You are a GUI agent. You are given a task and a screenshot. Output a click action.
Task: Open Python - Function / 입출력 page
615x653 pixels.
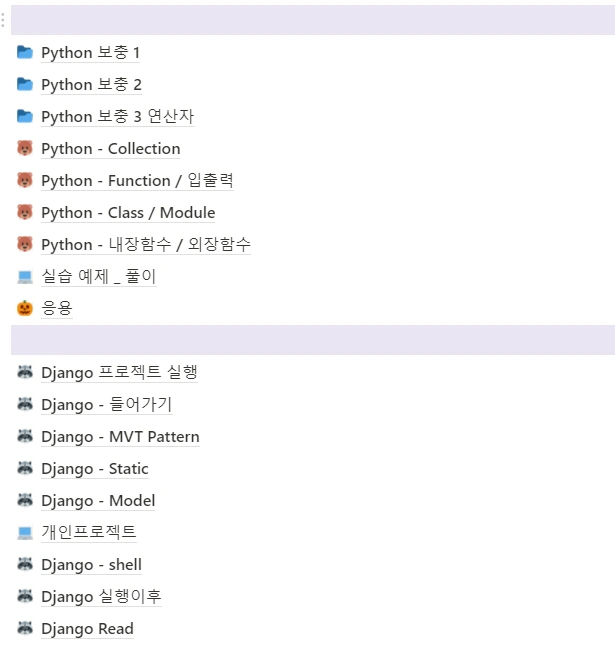click(137, 181)
